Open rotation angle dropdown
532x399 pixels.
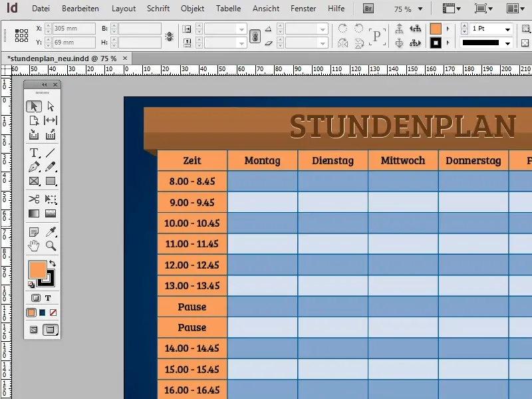323,29
